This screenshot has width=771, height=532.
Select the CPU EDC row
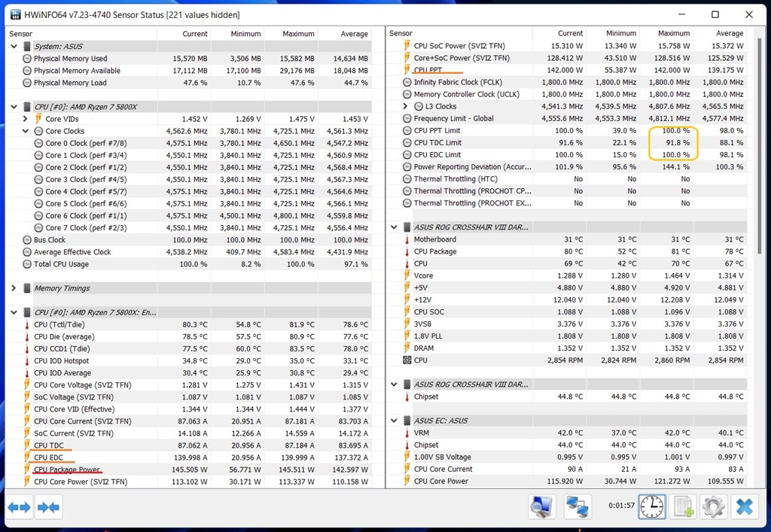point(189,458)
